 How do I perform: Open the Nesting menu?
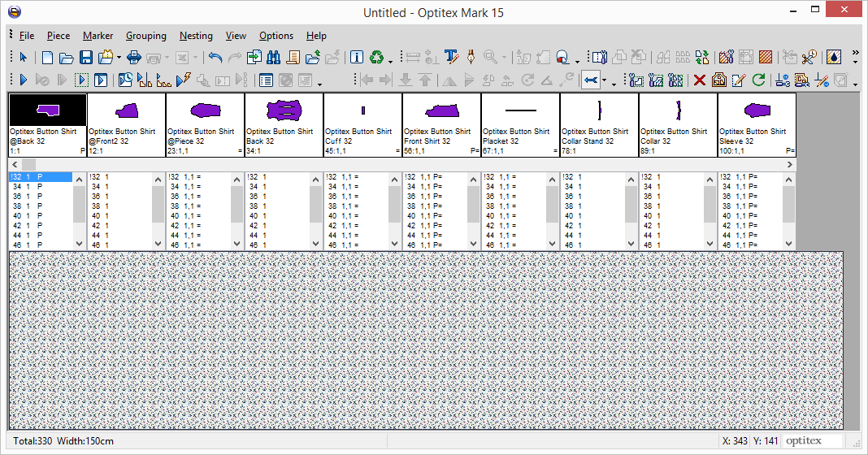pyautogui.click(x=196, y=36)
